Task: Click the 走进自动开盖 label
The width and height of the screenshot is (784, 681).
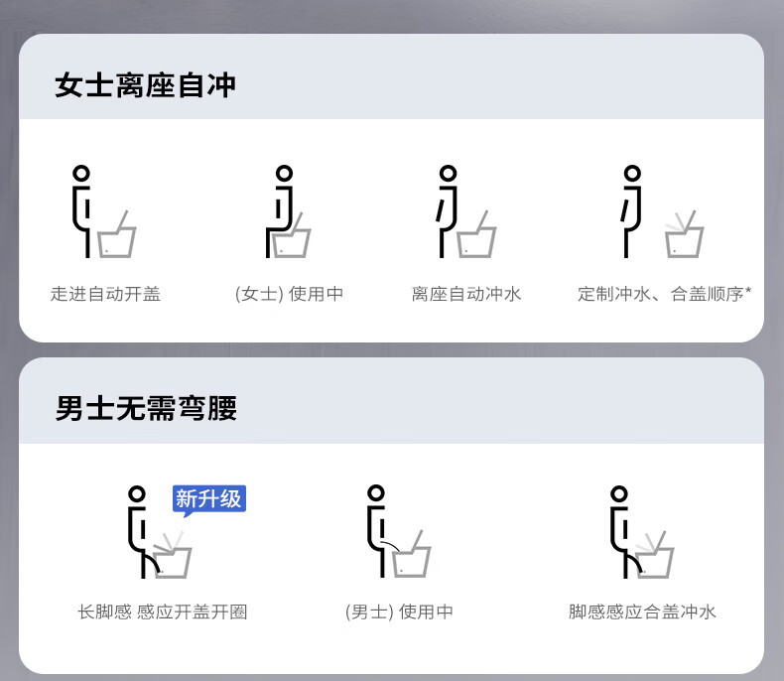Action: pos(105,294)
